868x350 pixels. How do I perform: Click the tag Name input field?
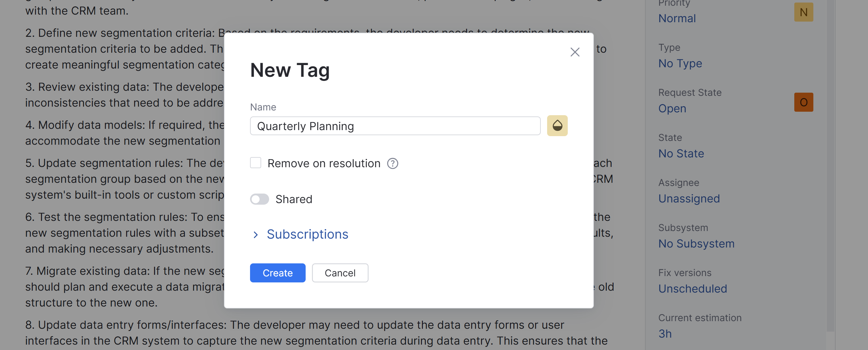(x=395, y=126)
